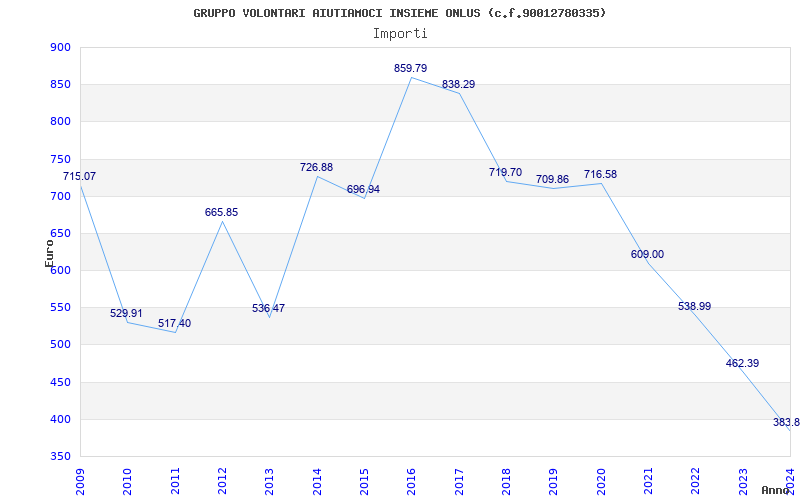The height and width of the screenshot is (500, 800).
Task: Click the 609.00 data label
Action: (x=647, y=255)
